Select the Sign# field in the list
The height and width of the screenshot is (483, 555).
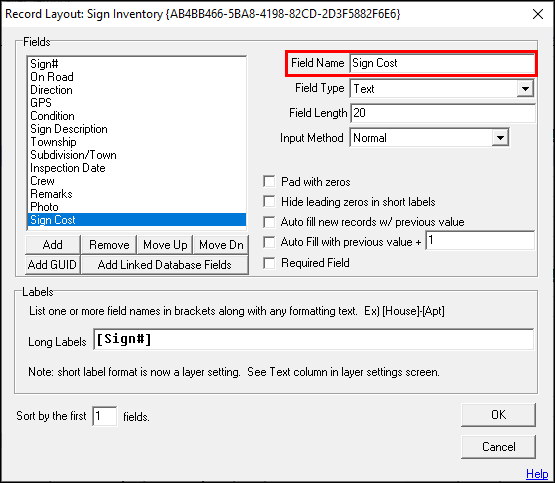[137, 64]
